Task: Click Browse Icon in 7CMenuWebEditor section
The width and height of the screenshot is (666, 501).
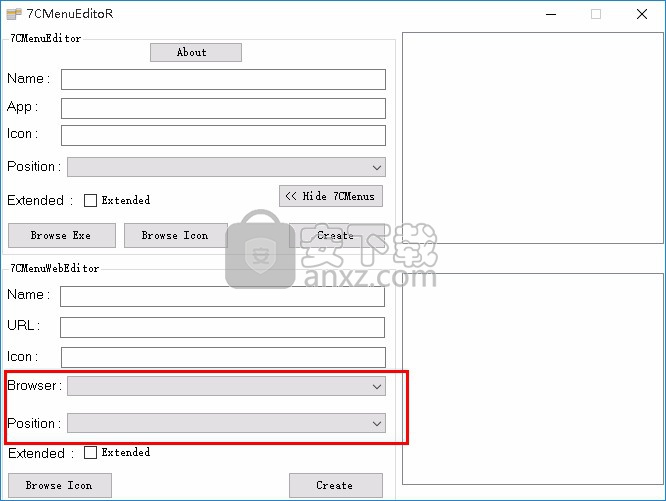Action: pyautogui.click(x=60, y=485)
